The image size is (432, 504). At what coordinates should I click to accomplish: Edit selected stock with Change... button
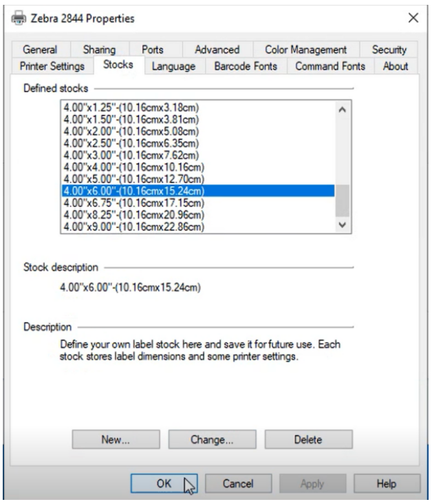(213, 439)
